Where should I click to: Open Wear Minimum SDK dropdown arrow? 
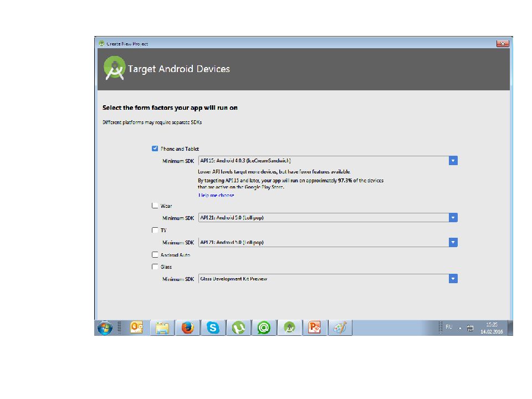click(453, 217)
